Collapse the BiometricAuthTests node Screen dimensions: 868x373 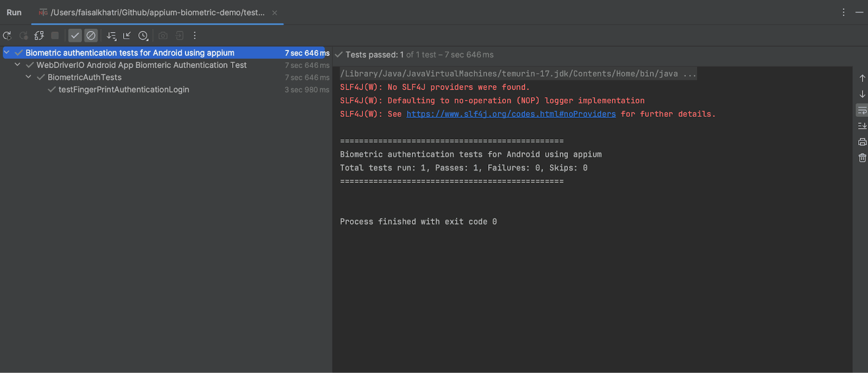28,77
